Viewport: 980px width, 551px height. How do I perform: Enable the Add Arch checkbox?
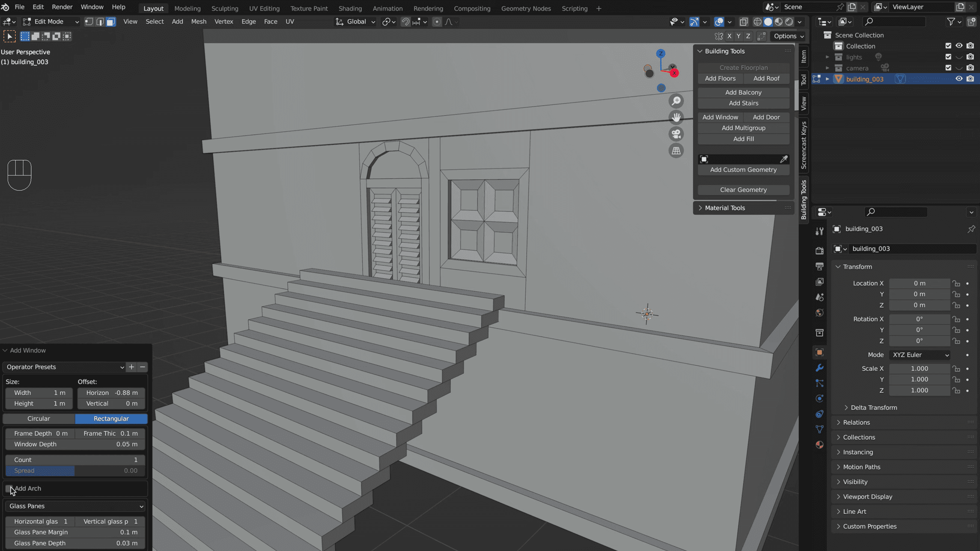(9, 488)
